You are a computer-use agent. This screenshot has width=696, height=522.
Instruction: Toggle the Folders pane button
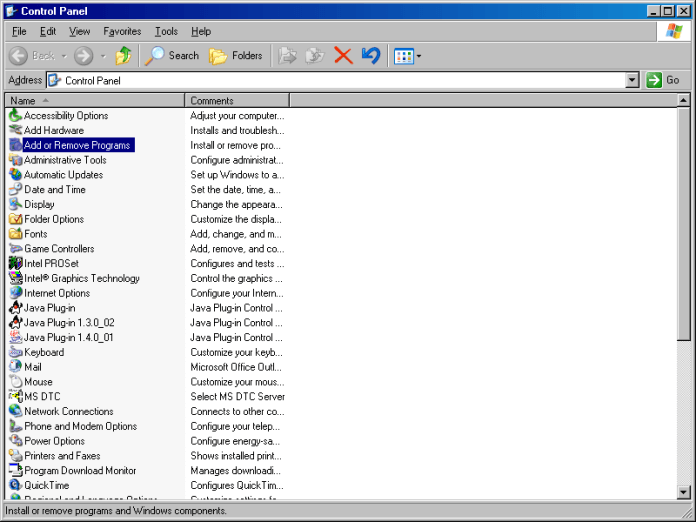coord(236,56)
